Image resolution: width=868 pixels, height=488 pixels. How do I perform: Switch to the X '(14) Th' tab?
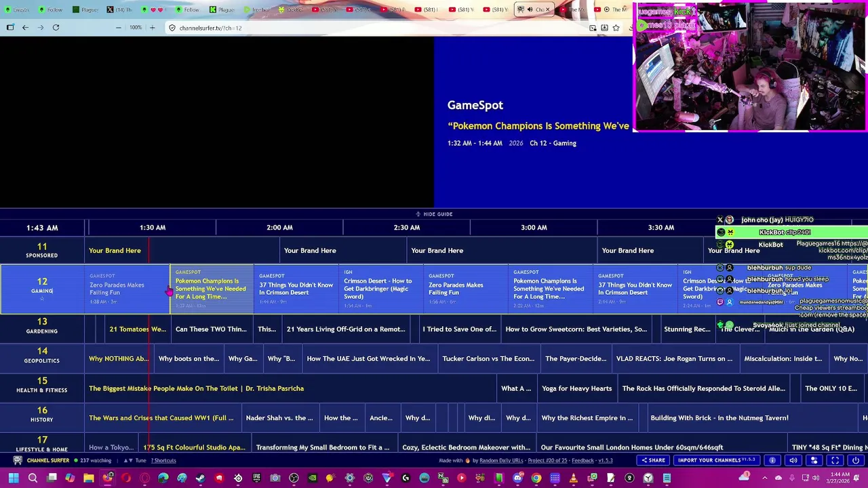point(121,9)
